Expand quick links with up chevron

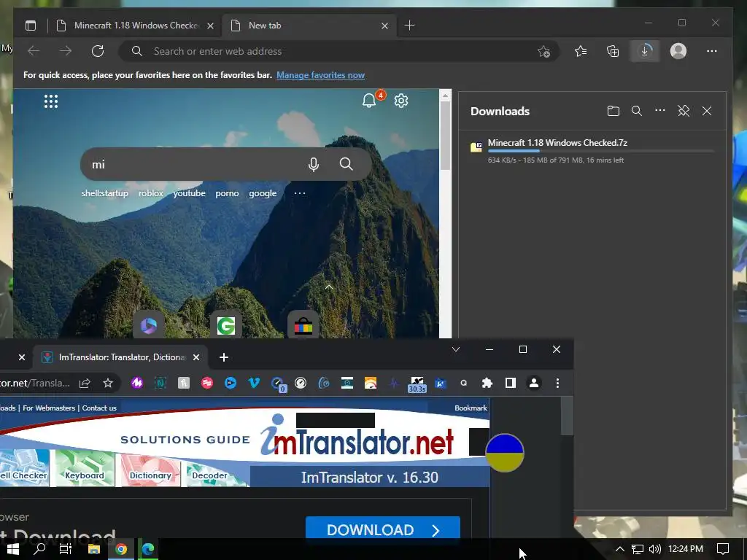click(x=329, y=287)
